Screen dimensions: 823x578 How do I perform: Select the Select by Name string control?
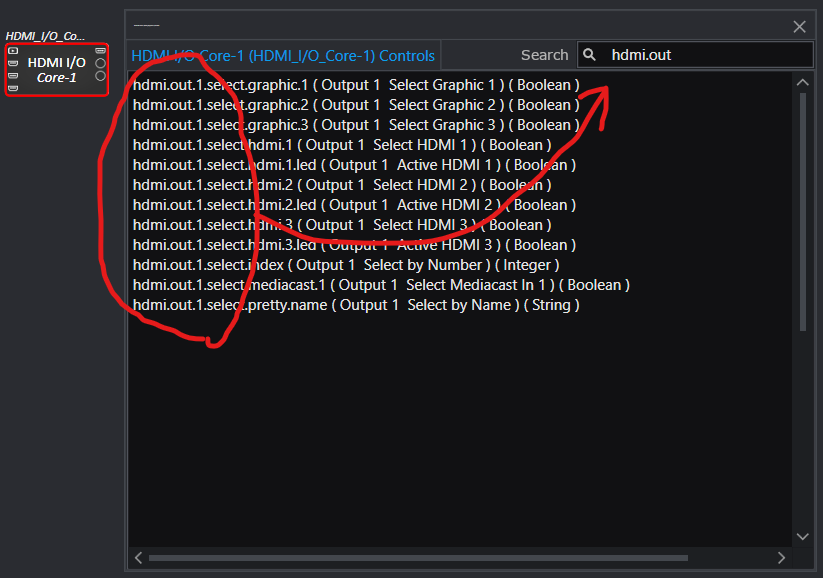(x=355, y=305)
